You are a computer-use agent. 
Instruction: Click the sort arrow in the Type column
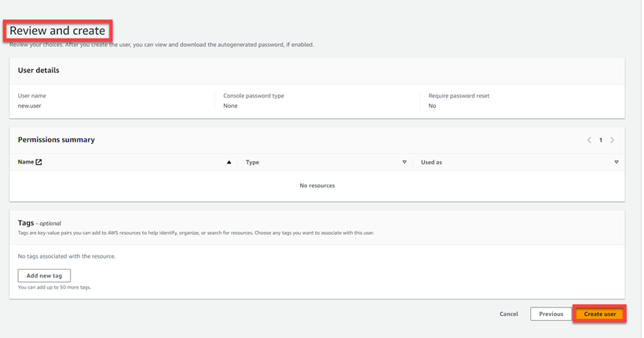[404, 162]
